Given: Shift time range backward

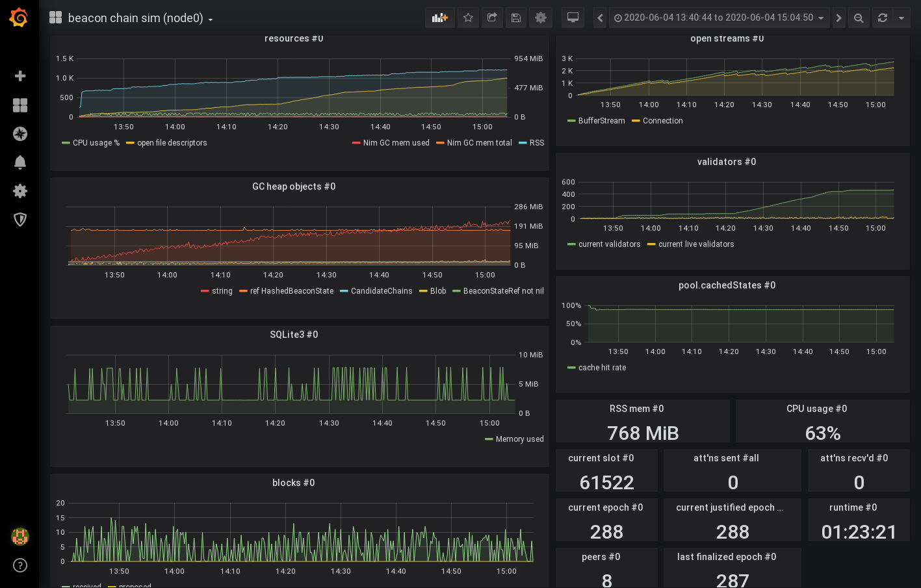Looking at the screenshot, I should [x=601, y=18].
